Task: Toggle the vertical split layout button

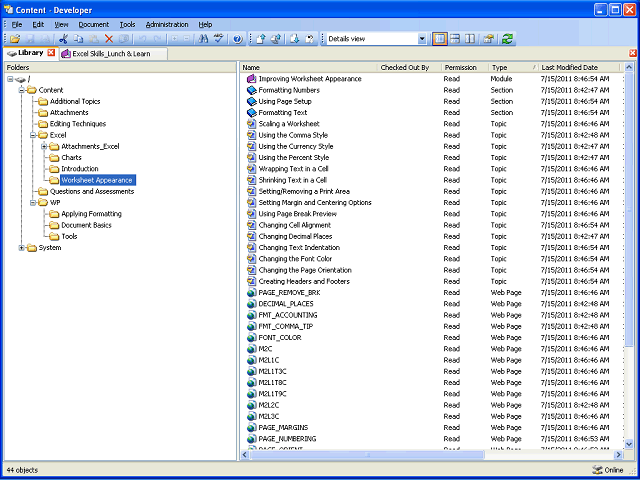Action: (470, 39)
